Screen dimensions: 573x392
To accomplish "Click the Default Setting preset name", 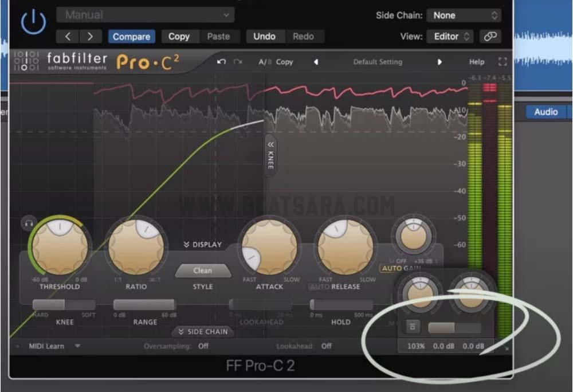I will [378, 62].
